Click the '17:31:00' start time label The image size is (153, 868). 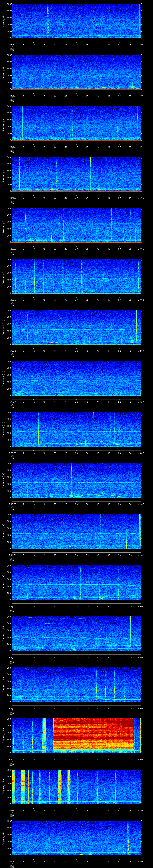pyautogui.click(x=12, y=44)
